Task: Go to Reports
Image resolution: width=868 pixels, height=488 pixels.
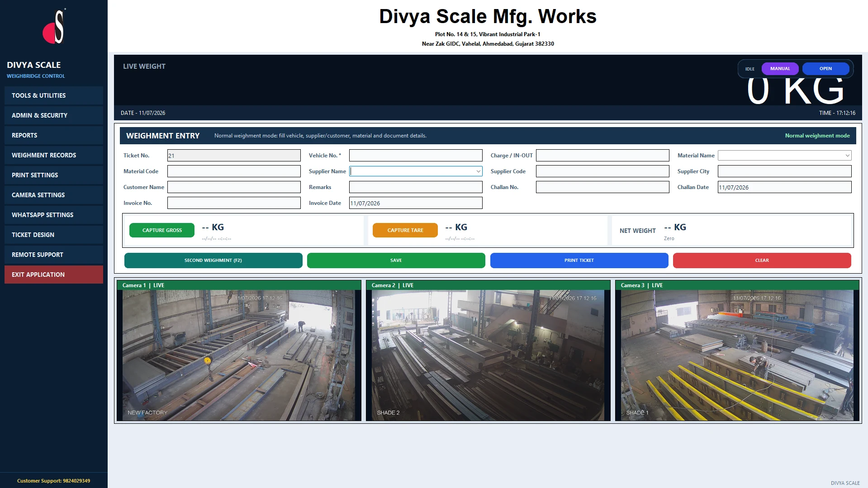Action: click(x=54, y=135)
